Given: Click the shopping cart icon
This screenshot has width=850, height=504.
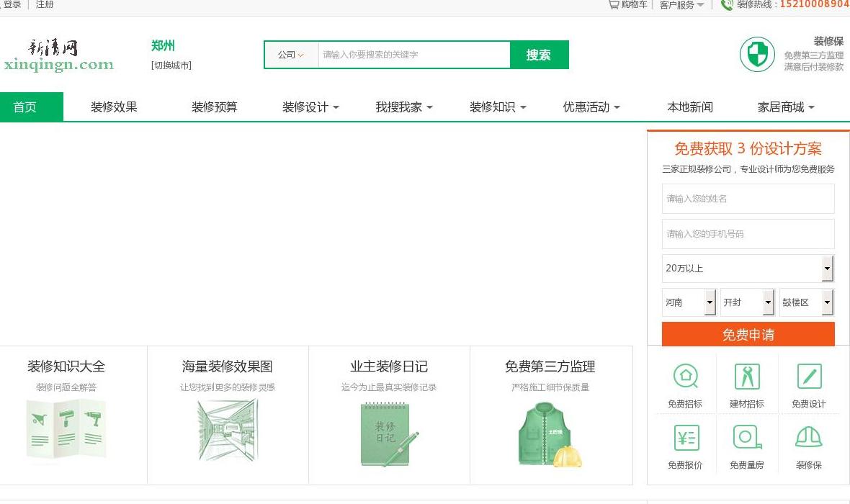Looking at the screenshot, I should (613, 4).
